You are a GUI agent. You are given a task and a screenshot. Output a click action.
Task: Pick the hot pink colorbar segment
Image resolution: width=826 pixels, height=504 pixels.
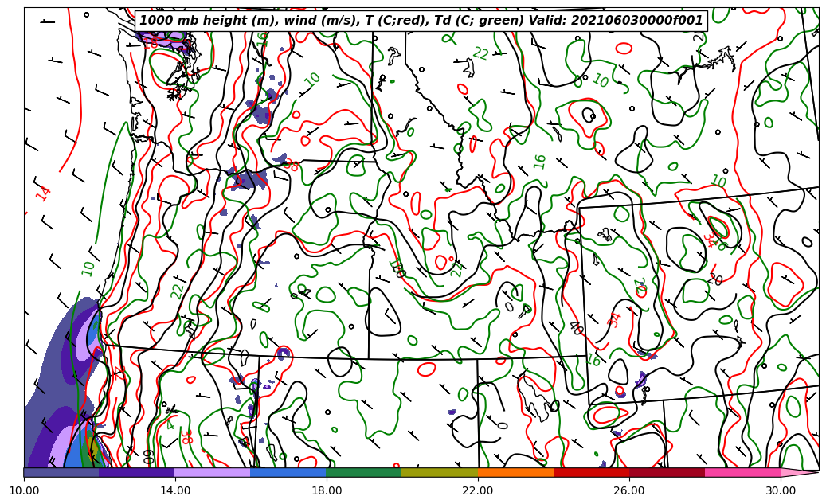click(x=742, y=473)
